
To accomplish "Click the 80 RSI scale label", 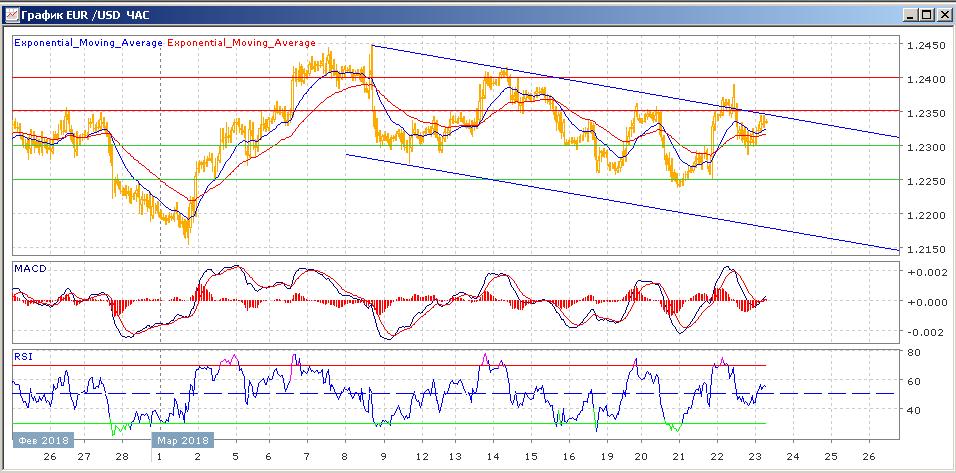I will click(913, 352).
